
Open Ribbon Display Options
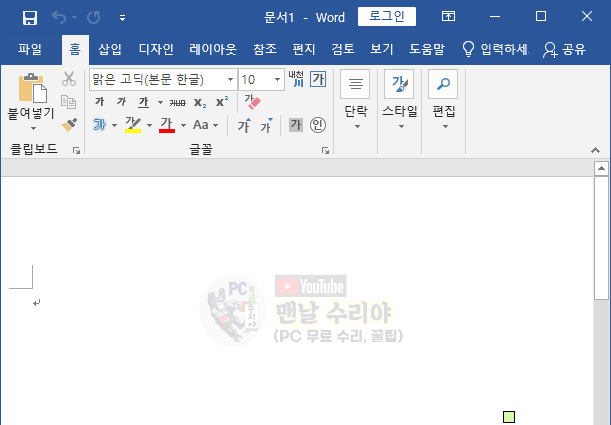(449, 16)
